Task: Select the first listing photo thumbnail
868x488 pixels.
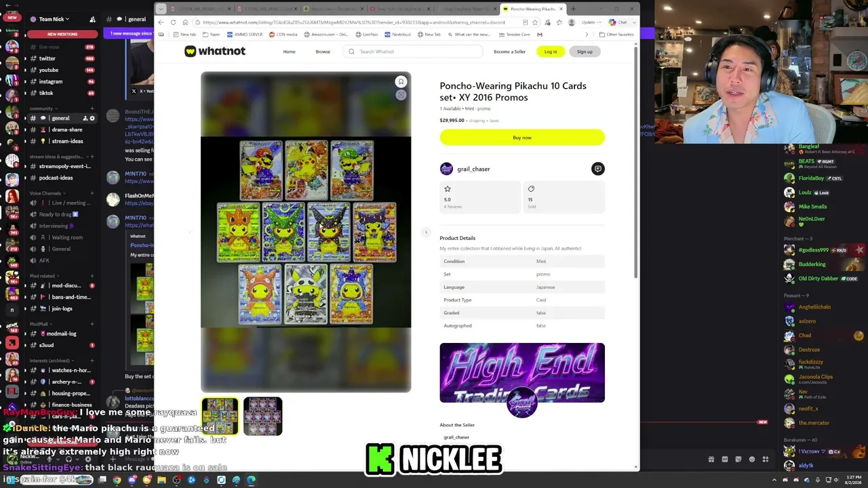Action: tap(220, 416)
